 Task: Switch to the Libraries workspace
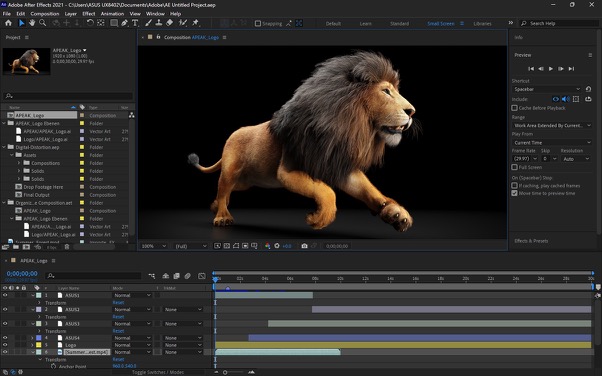(482, 23)
